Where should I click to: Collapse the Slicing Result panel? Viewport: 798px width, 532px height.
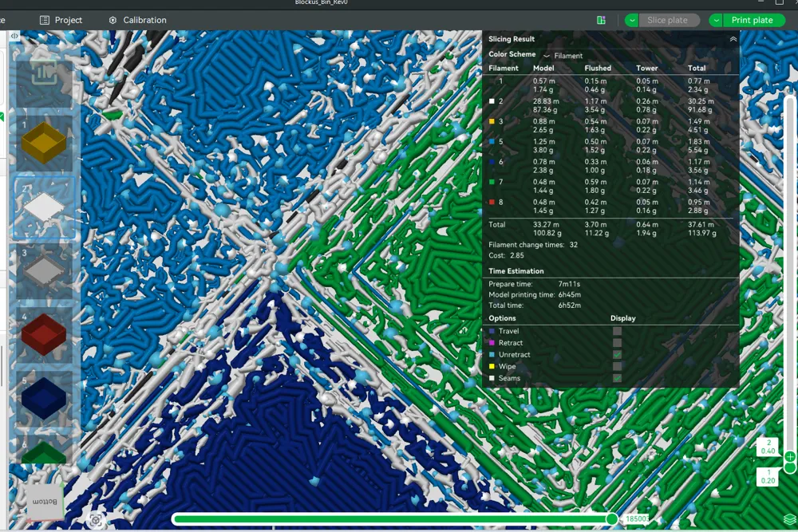(733, 39)
